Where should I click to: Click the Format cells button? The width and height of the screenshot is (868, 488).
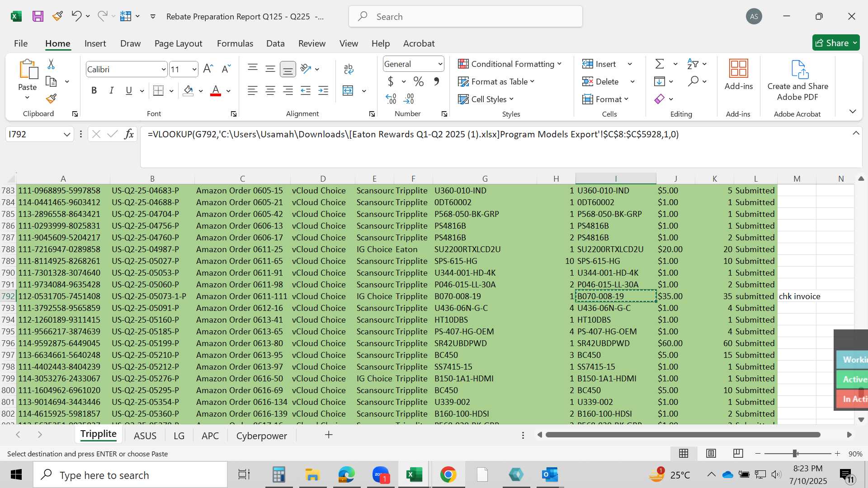tap(605, 99)
